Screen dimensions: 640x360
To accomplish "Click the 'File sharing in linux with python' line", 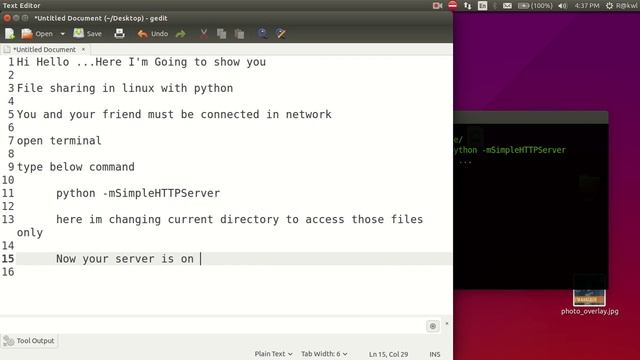I will [125, 88].
